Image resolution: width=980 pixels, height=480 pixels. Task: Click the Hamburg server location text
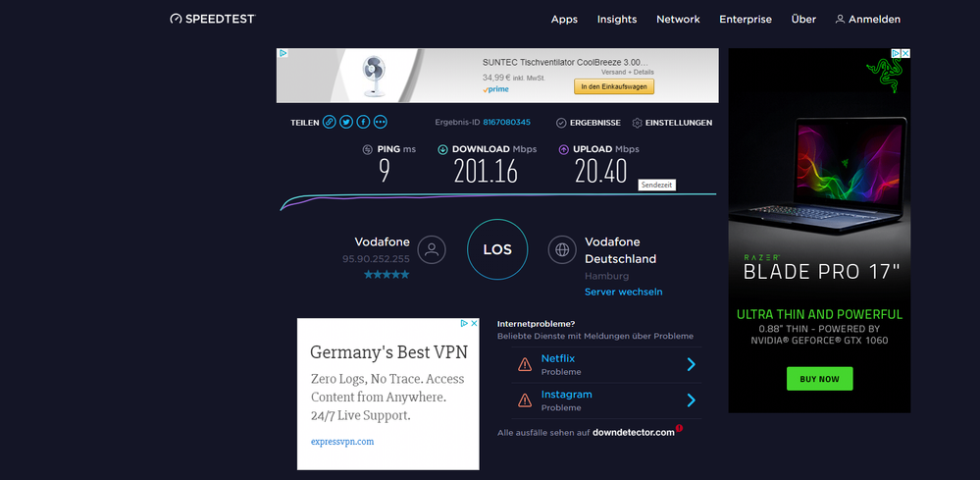click(606, 276)
